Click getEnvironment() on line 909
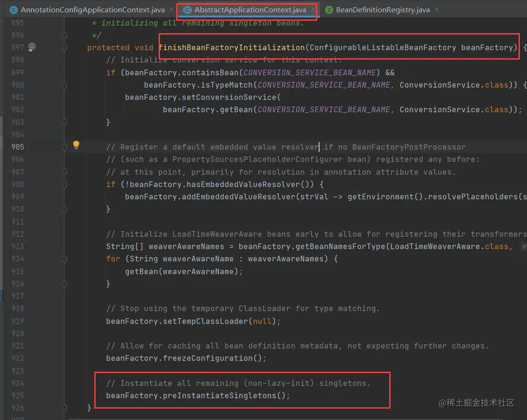The width and height of the screenshot is (527, 420). (385, 197)
